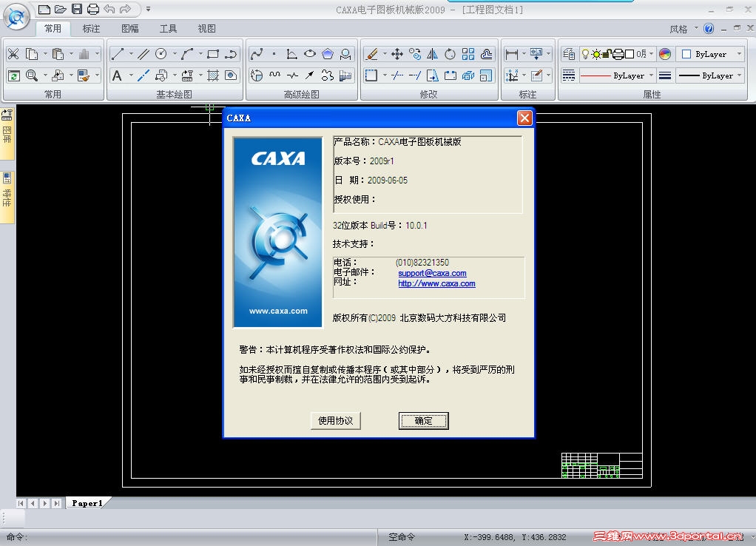Select the Array (four squares) tool
Viewport: 756px width, 546px height.
468,54
